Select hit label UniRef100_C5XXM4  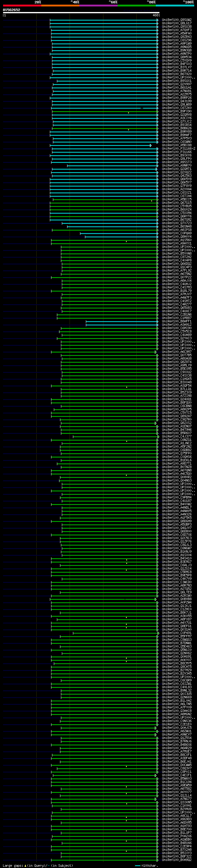click(x=177, y=213)
